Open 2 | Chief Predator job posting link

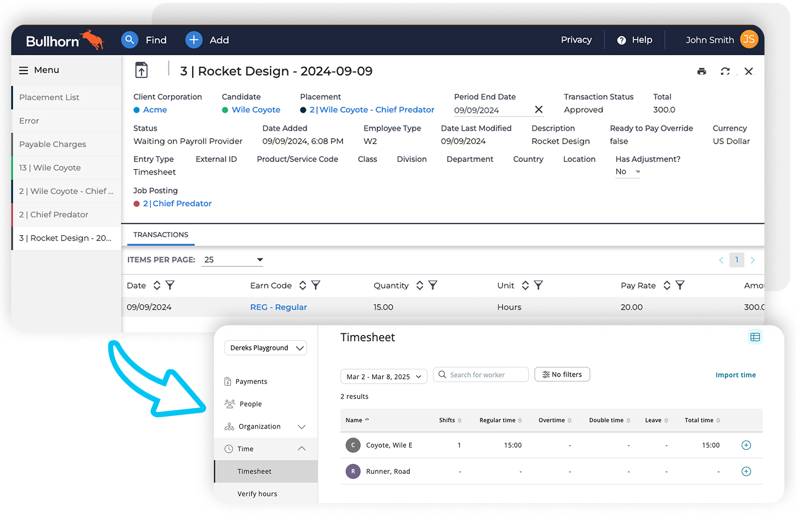(x=177, y=203)
